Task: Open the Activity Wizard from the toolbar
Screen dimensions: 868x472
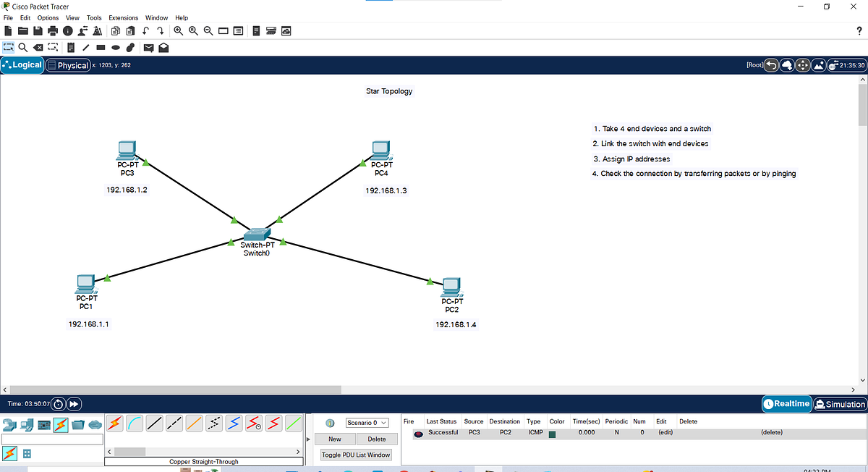Action: coord(98,30)
